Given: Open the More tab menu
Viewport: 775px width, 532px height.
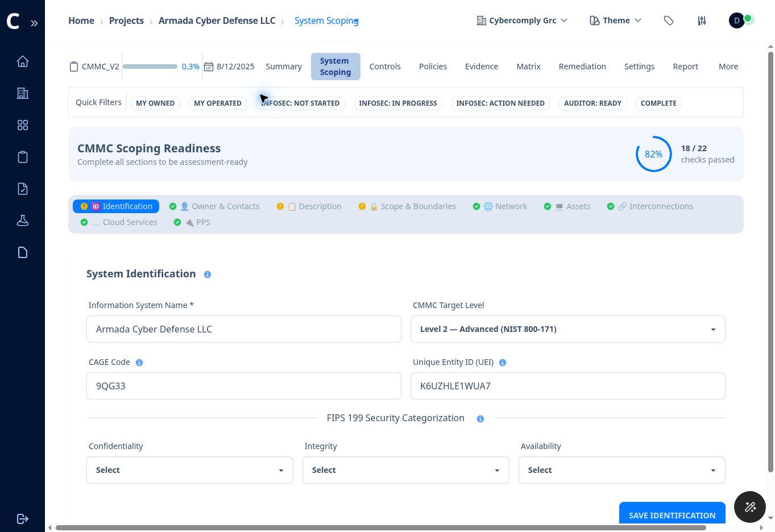Looking at the screenshot, I should (x=728, y=66).
